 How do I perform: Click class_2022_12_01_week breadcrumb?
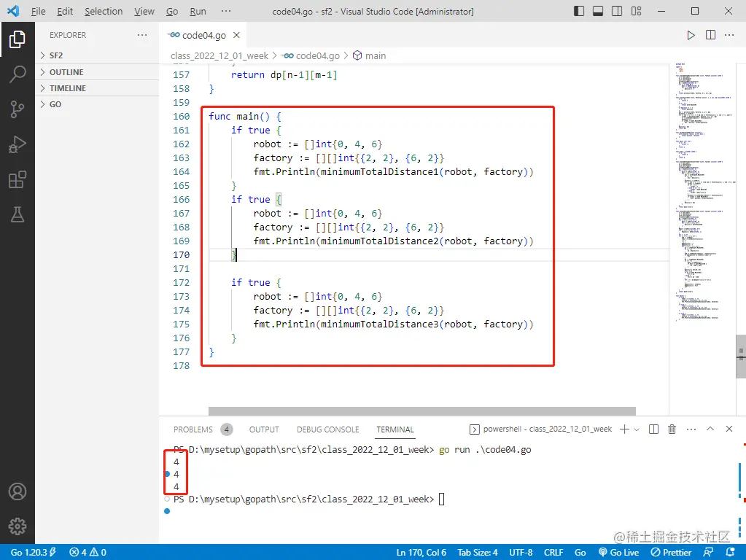coord(219,55)
